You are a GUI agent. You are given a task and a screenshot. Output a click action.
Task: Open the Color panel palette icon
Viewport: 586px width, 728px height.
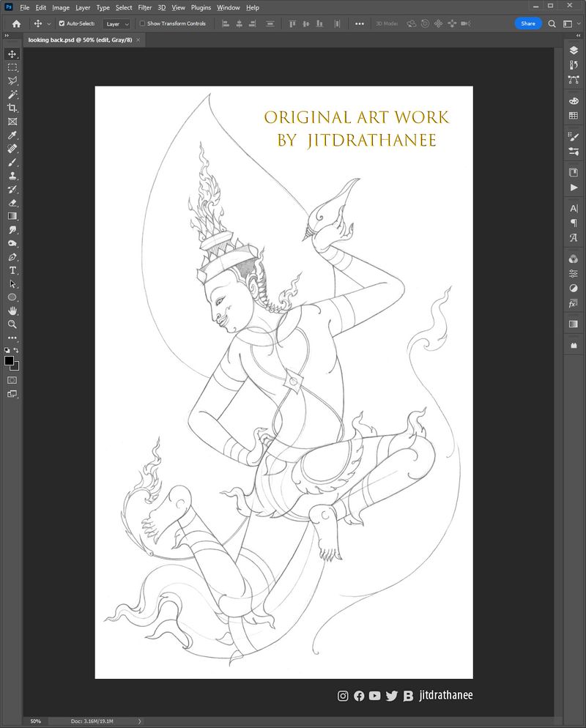(x=574, y=101)
